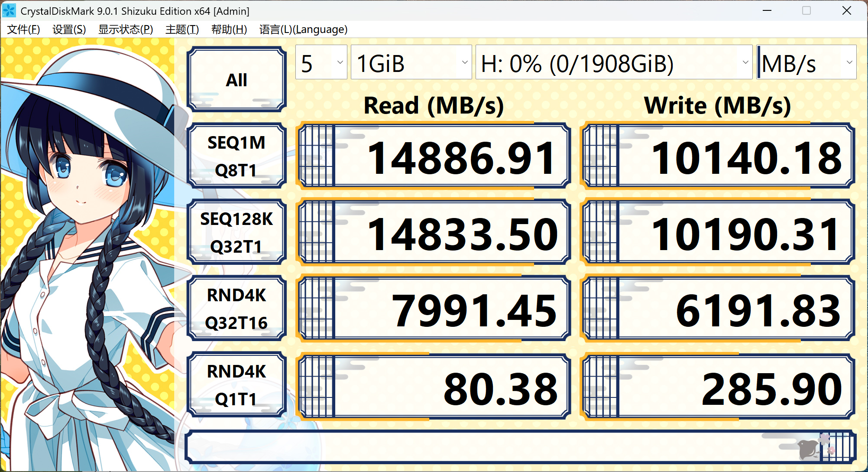The width and height of the screenshot is (868, 472).
Task: Open the 主题(T) theme menu
Action: coord(181,29)
